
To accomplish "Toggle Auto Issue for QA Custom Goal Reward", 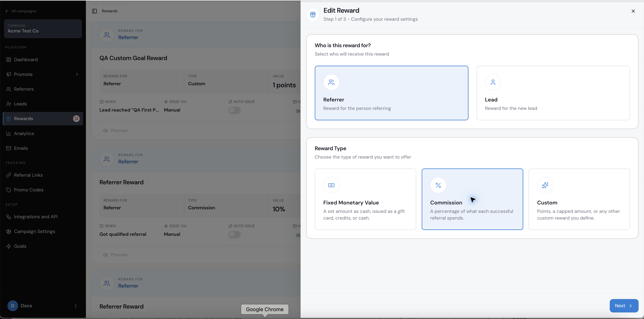I will [234, 110].
